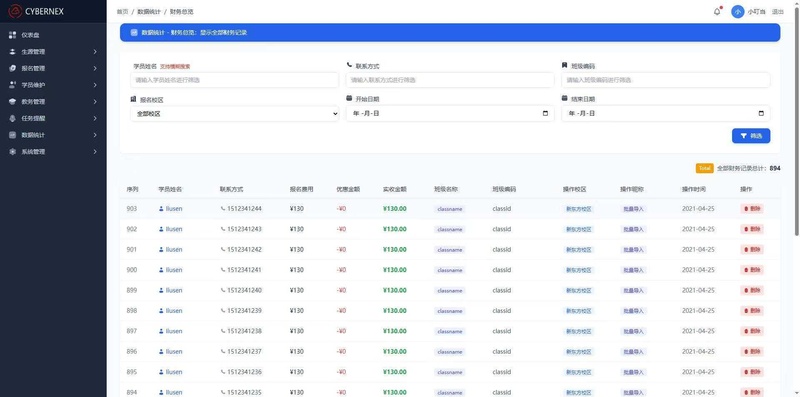Click the orange Total badge
800x397 pixels.
click(x=705, y=168)
